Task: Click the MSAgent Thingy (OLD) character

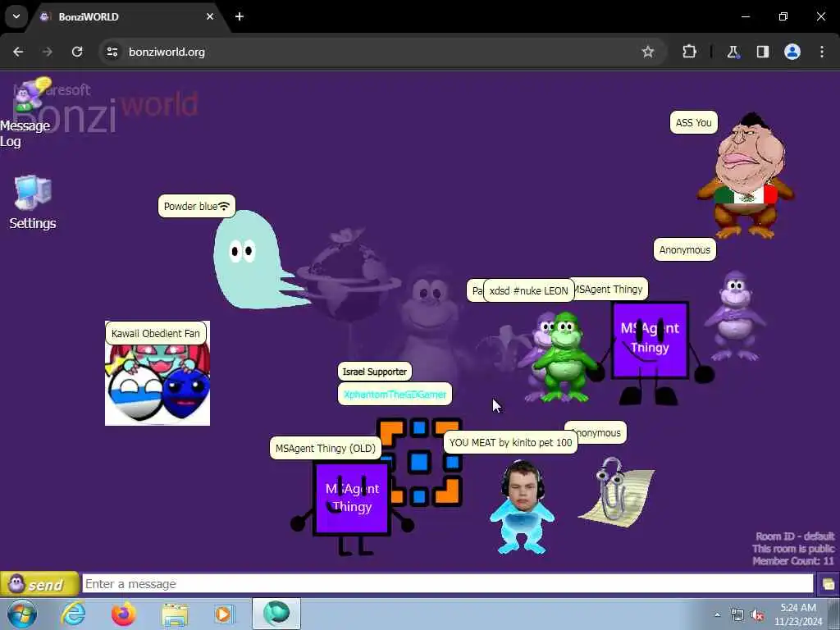Action: point(352,506)
